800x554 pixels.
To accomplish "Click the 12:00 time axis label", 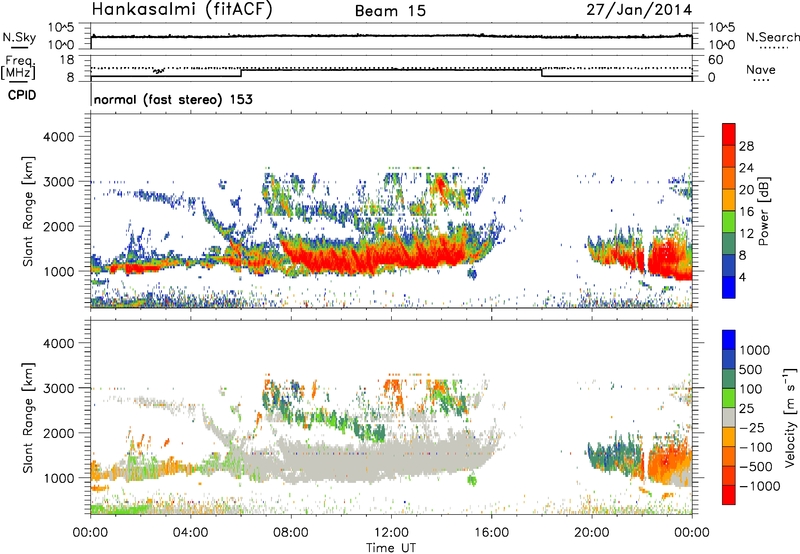I will [391, 533].
